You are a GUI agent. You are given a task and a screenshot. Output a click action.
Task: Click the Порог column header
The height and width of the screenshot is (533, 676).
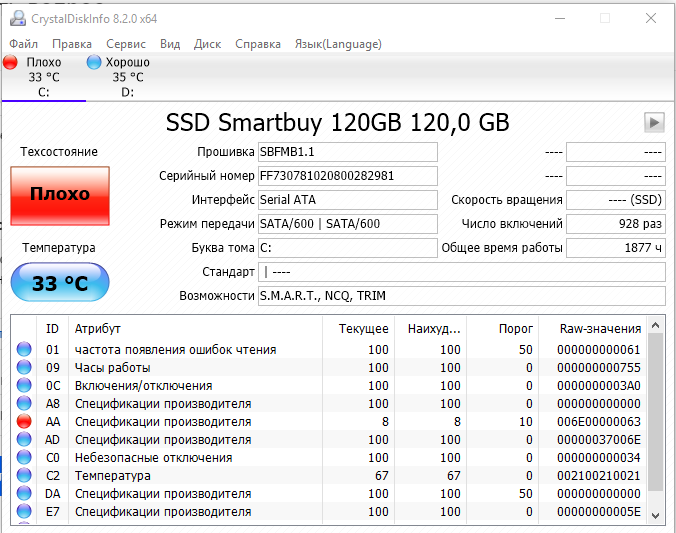(503, 329)
